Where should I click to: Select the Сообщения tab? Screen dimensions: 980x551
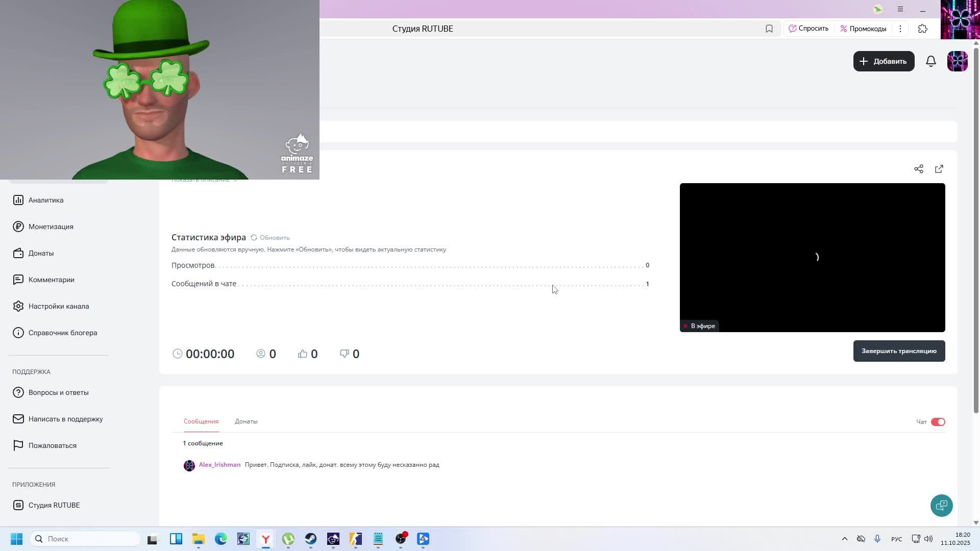click(201, 421)
